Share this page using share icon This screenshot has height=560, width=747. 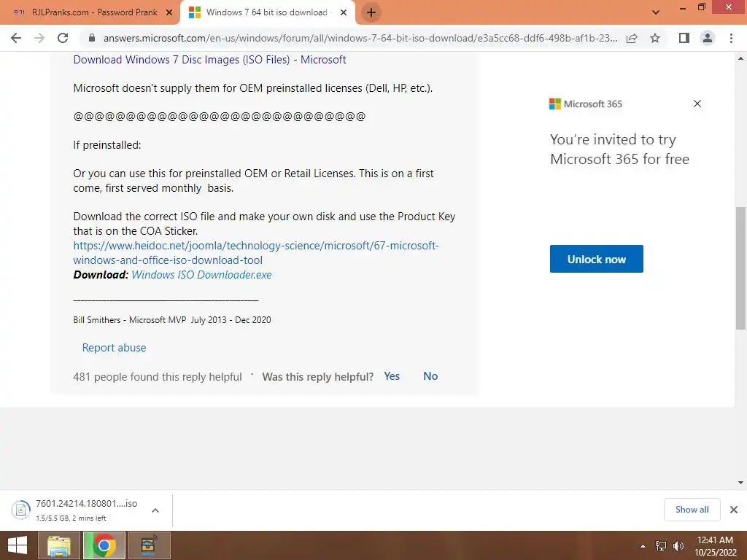(632, 38)
